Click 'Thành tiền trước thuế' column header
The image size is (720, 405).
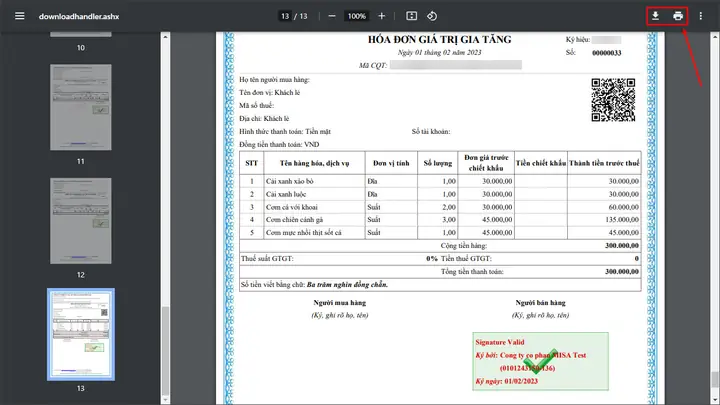(x=604, y=163)
